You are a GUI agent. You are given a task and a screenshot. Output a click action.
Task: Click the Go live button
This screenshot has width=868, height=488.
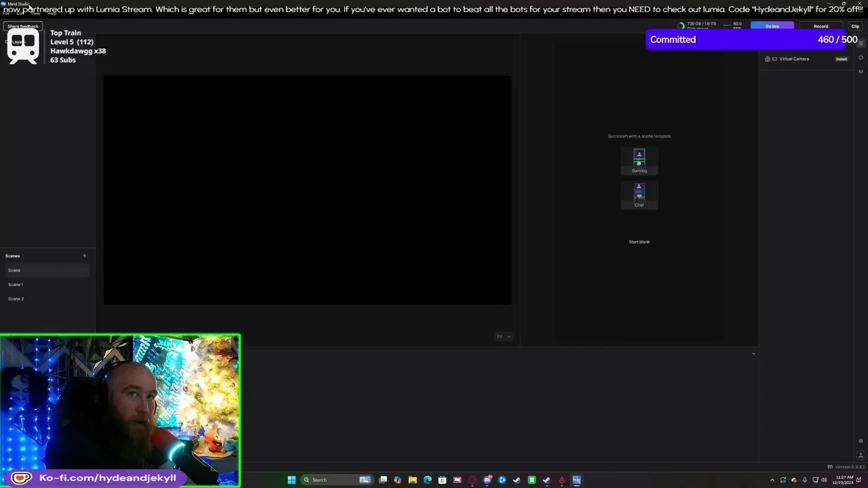click(772, 26)
